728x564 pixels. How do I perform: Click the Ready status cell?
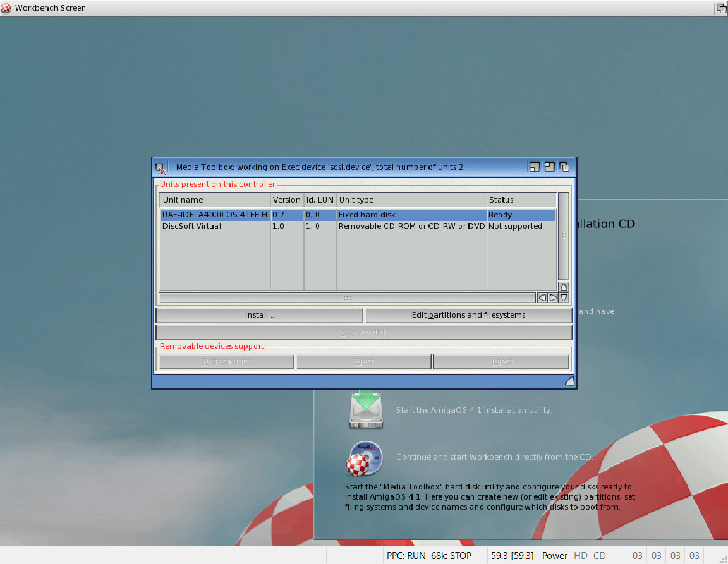coord(500,215)
